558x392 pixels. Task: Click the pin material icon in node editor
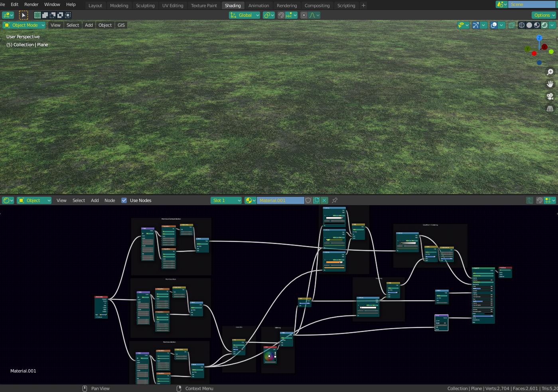335,200
